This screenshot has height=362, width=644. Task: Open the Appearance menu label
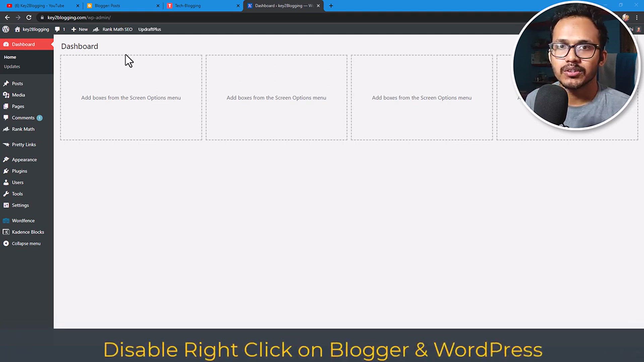pyautogui.click(x=24, y=160)
